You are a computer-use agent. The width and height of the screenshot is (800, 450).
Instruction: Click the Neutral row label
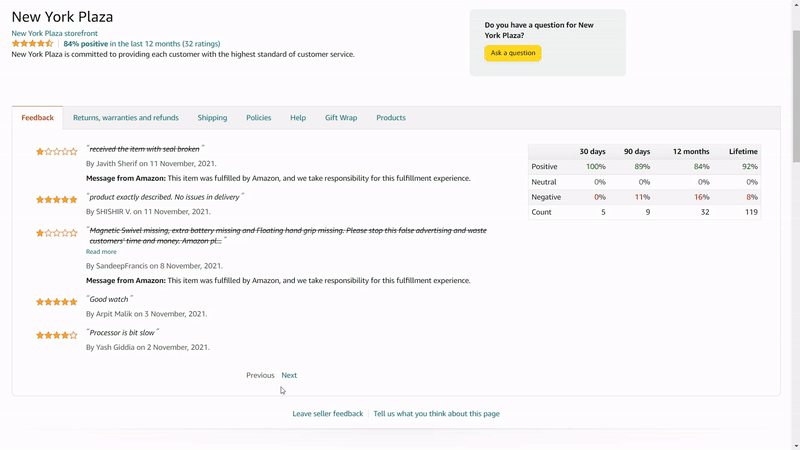544,182
